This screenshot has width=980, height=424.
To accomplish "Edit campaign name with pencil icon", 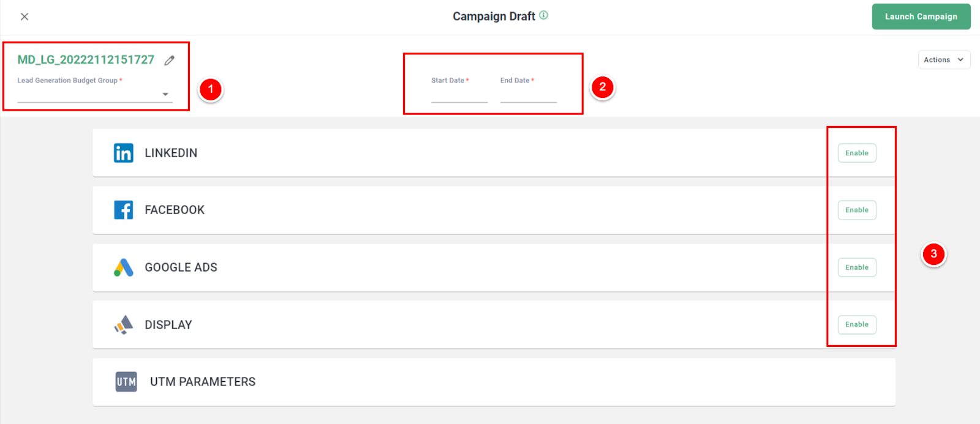I will pyautogui.click(x=170, y=60).
